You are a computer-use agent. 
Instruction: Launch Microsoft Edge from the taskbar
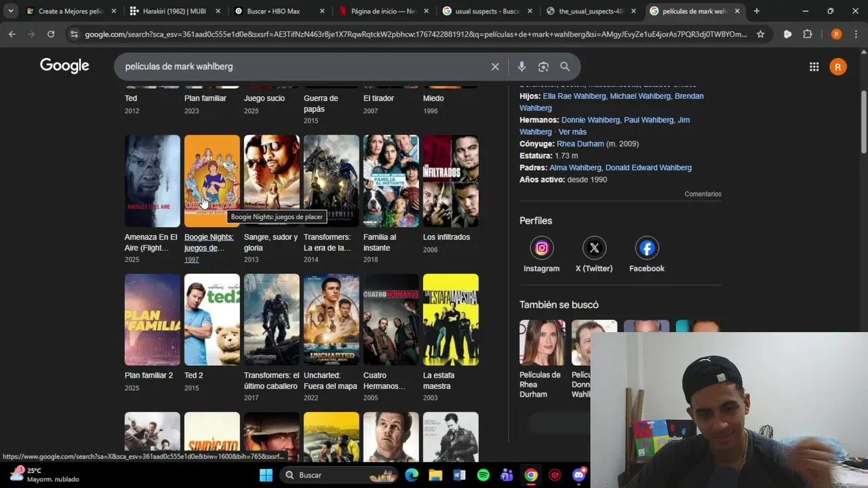tap(412, 475)
